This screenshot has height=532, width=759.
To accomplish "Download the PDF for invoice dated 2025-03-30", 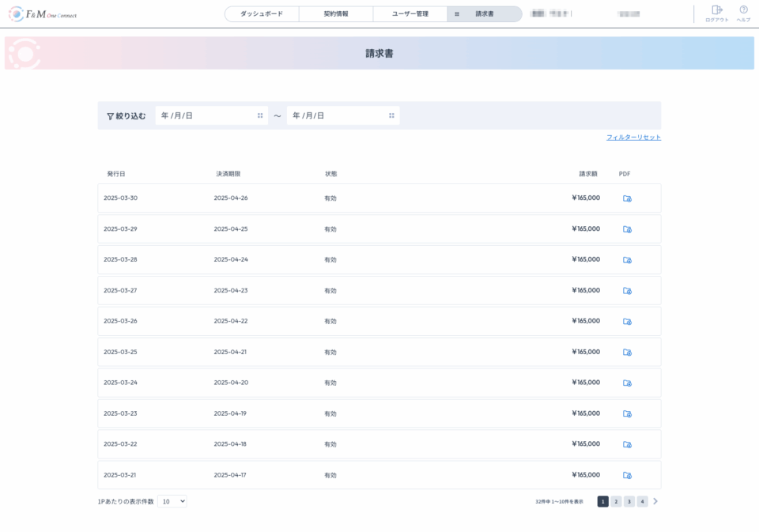I will [625, 198].
